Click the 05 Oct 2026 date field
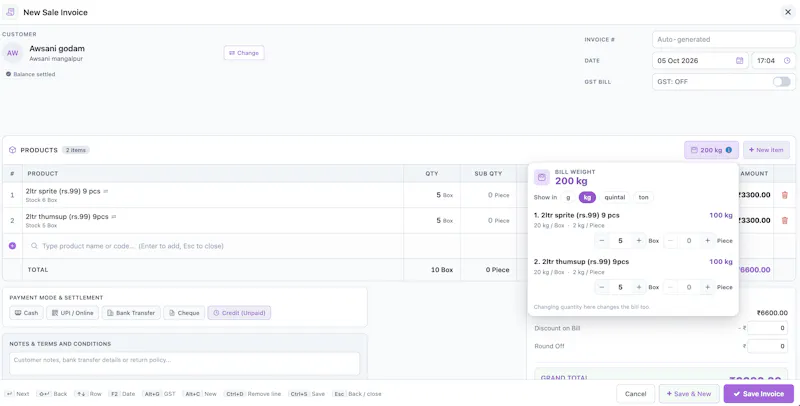This screenshot has height=406, width=800. (x=700, y=61)
